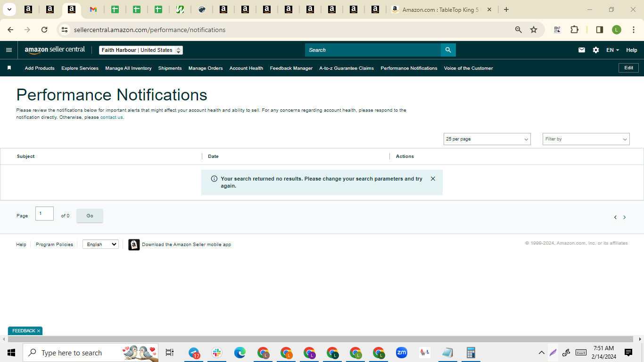
Task: Show hidden system tray icons
Action: pyautogui.click(x=541, y=353)
